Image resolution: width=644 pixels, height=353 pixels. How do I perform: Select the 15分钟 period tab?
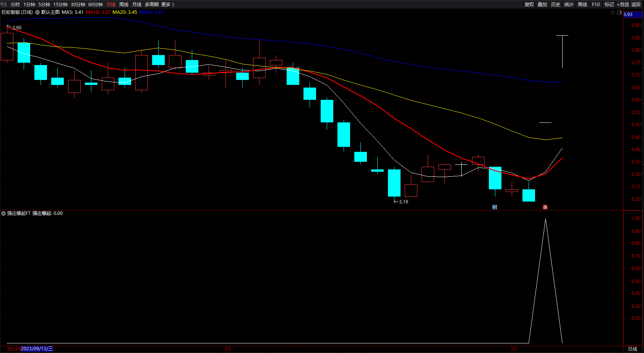click(60, 5)
